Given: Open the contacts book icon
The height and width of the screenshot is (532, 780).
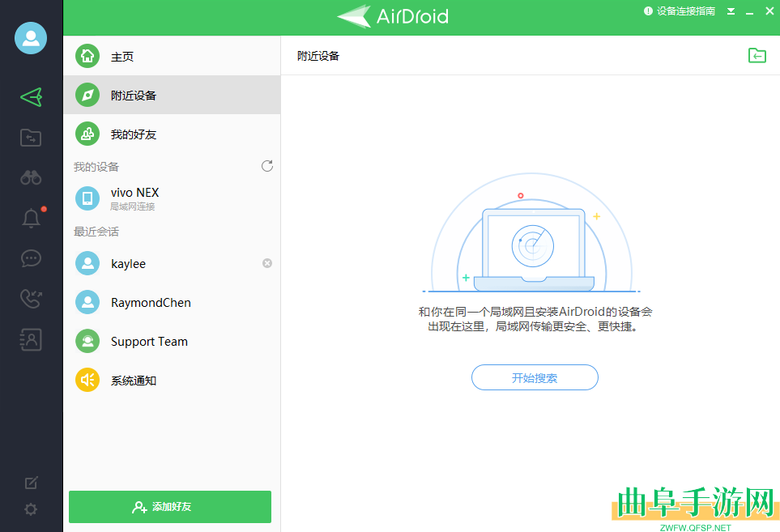Looking at the screenshot, I should 31,339.
